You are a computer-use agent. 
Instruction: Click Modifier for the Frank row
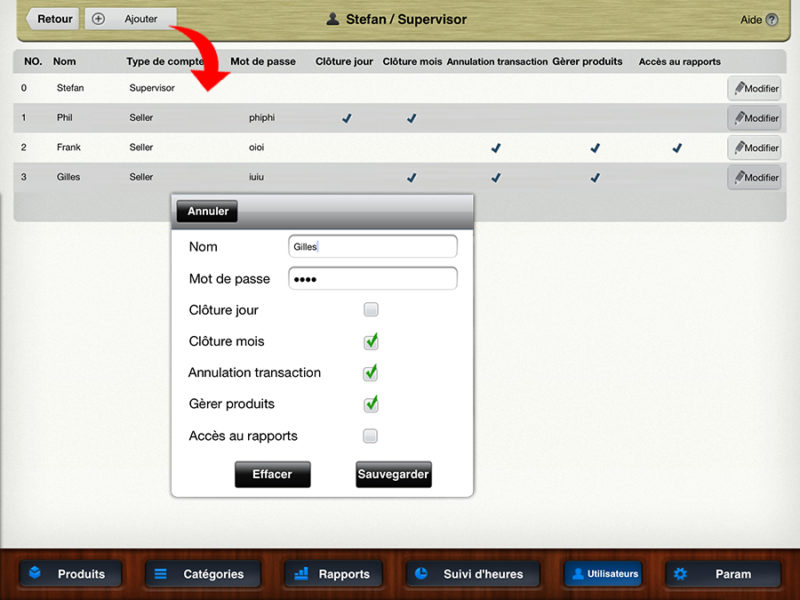pos(754,148)
